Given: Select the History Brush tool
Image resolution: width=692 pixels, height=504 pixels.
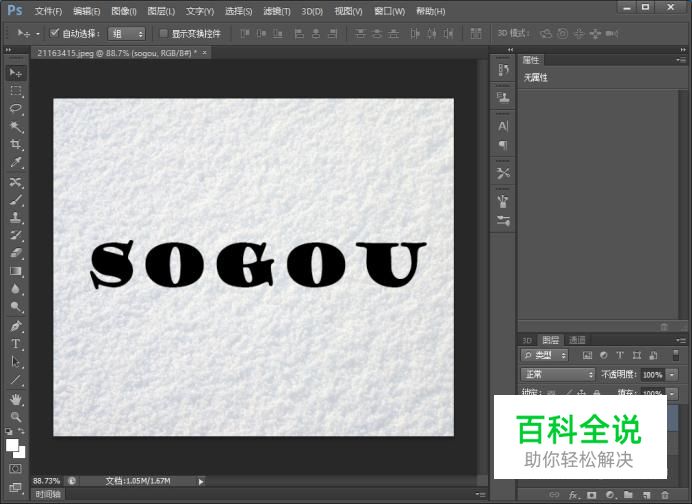Looking at the screenshot, I should pyautogui.click(x=16, y=235).
